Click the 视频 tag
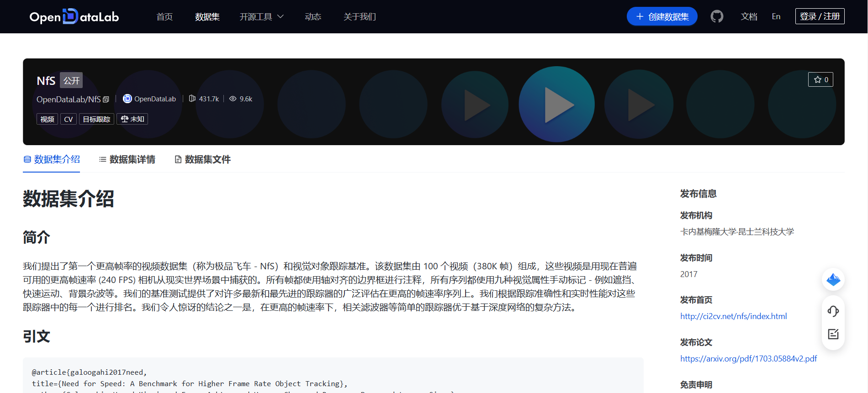 47,119
